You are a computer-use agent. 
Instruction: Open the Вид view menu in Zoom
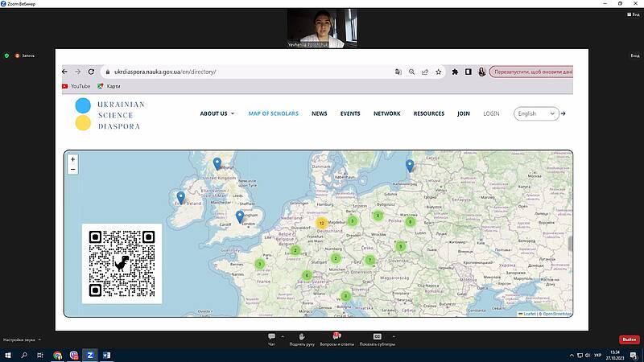coord(634,14)
